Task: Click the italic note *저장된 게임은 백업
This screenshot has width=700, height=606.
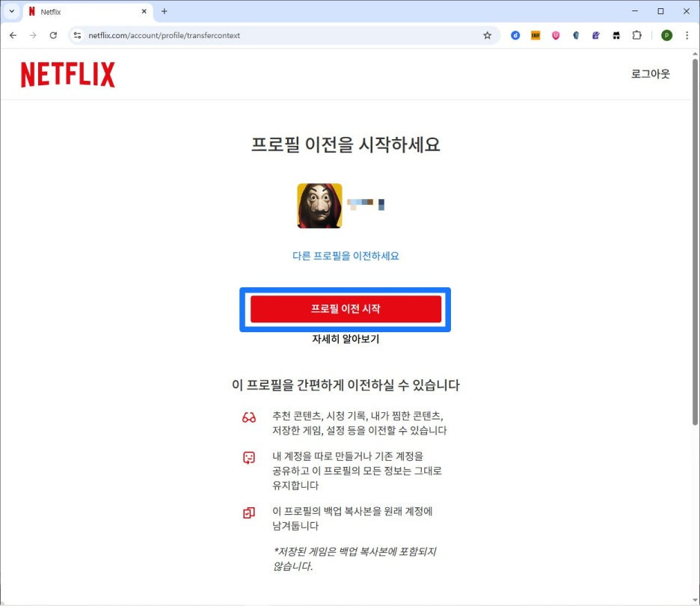Action: tap(354, 559)
